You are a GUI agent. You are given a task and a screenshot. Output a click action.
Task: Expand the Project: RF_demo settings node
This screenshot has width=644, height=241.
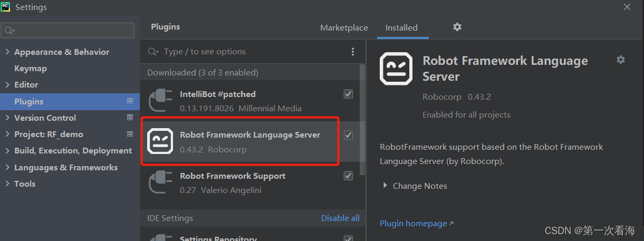point(7,134)
